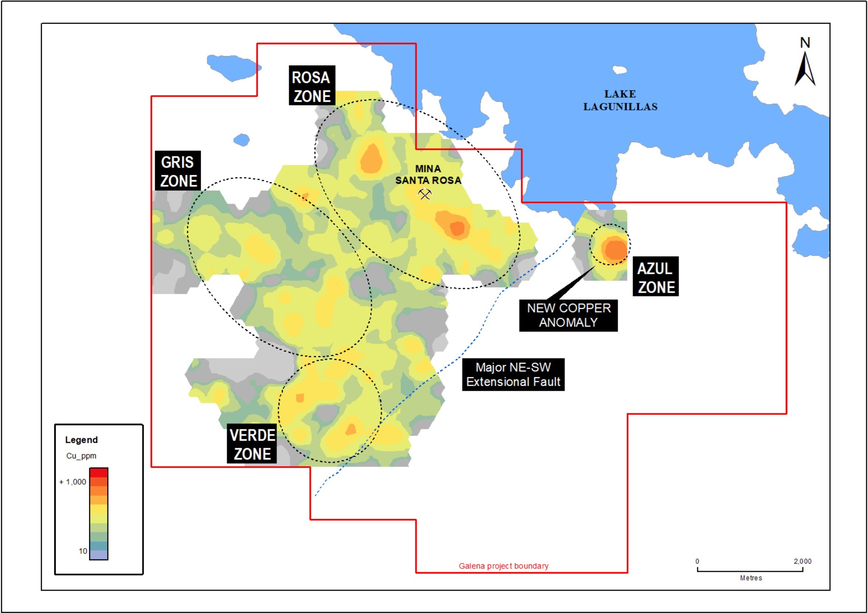Image resolution: width=868 pixels, height=613 pixels.
Task: Click the NEW COPPER ANOMALY callout box
Action: pos(568,316)
